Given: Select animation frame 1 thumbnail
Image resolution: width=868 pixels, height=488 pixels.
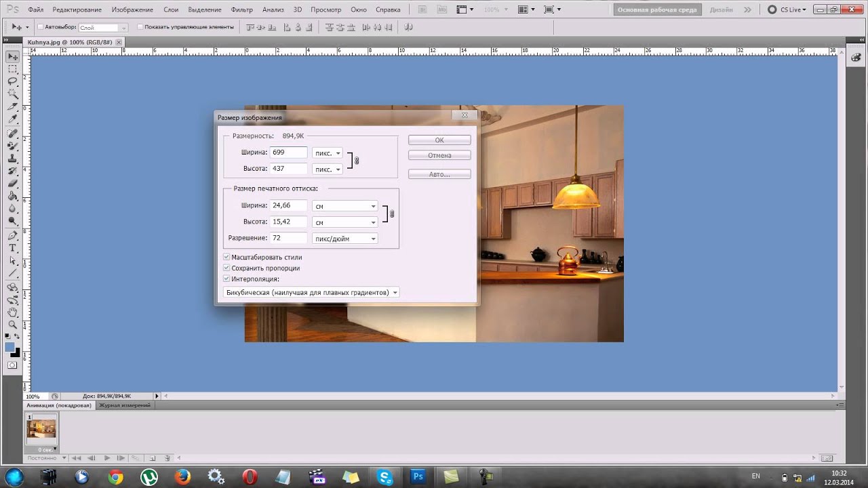Looking at the screenshot, I should click(41, 430).
